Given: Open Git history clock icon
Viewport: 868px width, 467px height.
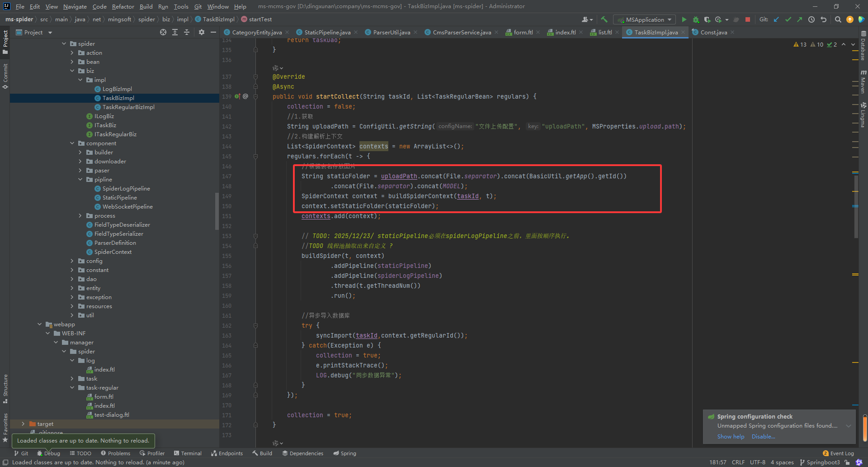Looking at the screenshot, I should (811, 19).
